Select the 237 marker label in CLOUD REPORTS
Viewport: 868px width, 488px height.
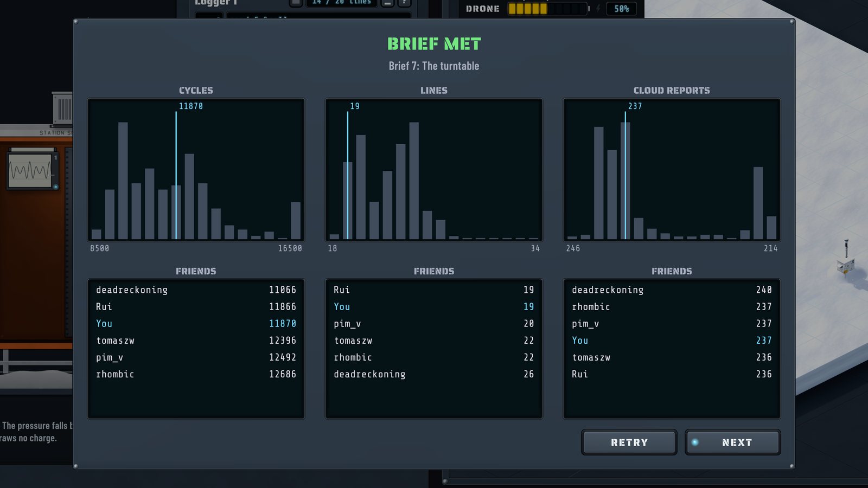[x=635, y=106]
